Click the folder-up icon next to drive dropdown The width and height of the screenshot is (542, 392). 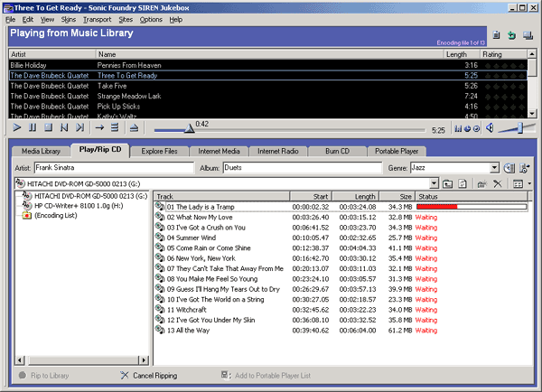click(448, 184)
